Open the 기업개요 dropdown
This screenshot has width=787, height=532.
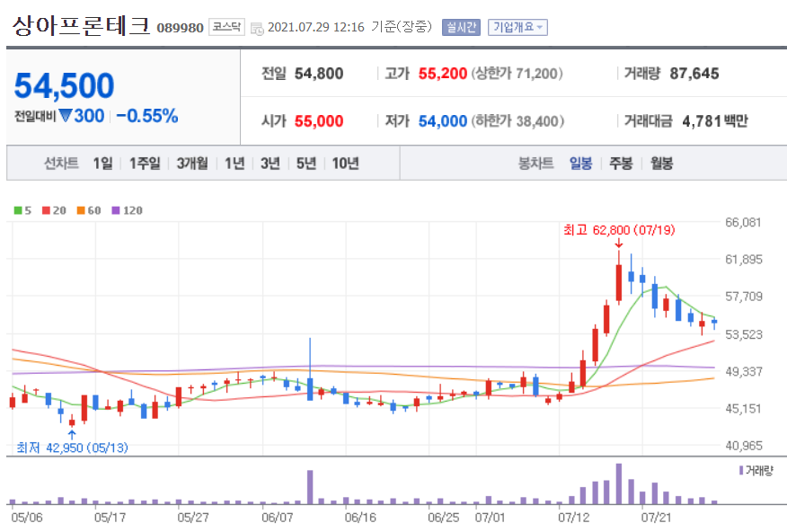517,27
